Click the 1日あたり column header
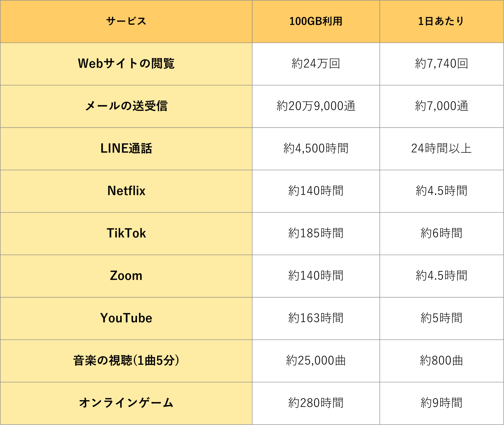The height and width of the screenshot is (425, 504). pos(441,21)
